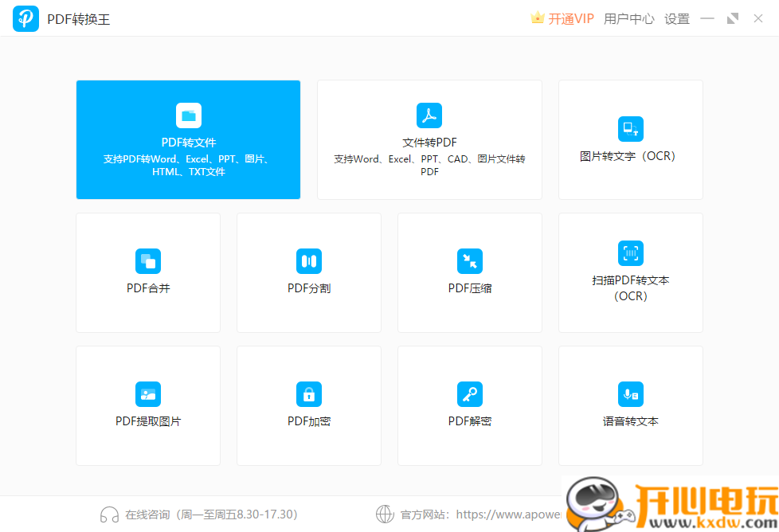Click the highlighted PDF转文件 description text
779x532 pixels.
coord(188,166)
